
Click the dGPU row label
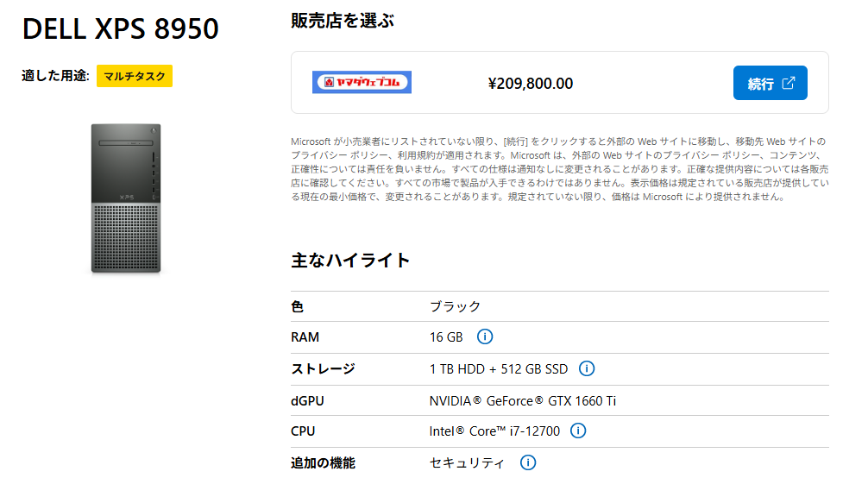(307, 400)
